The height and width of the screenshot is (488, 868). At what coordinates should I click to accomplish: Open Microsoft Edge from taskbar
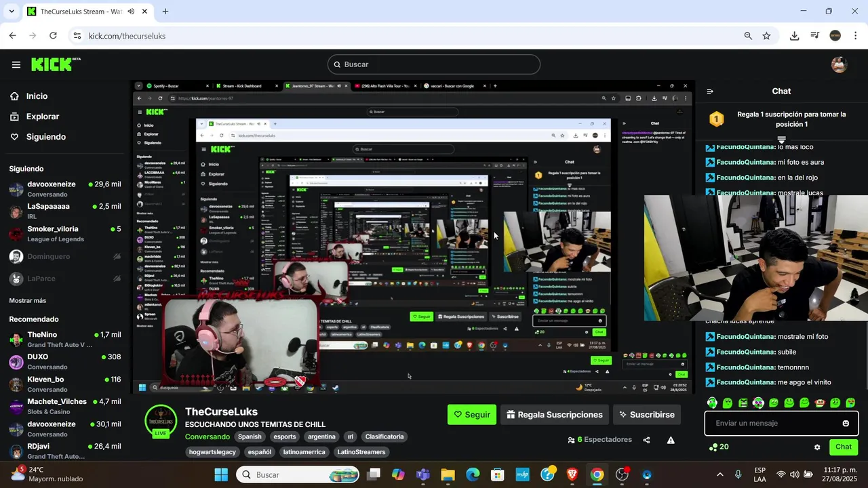[473, 474]
